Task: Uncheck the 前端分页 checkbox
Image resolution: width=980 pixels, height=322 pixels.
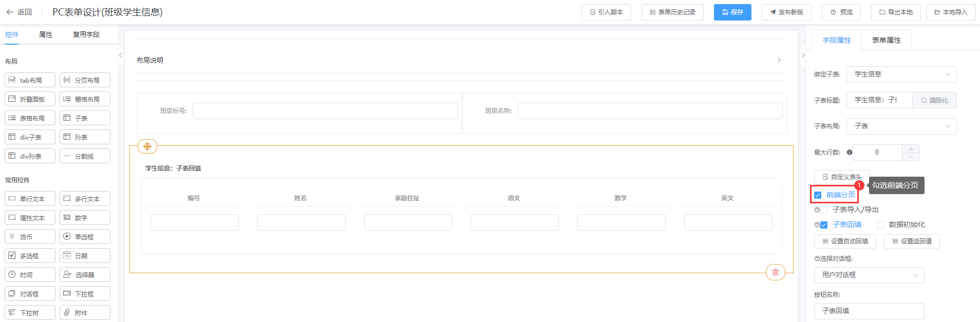Action: point(818,195)
